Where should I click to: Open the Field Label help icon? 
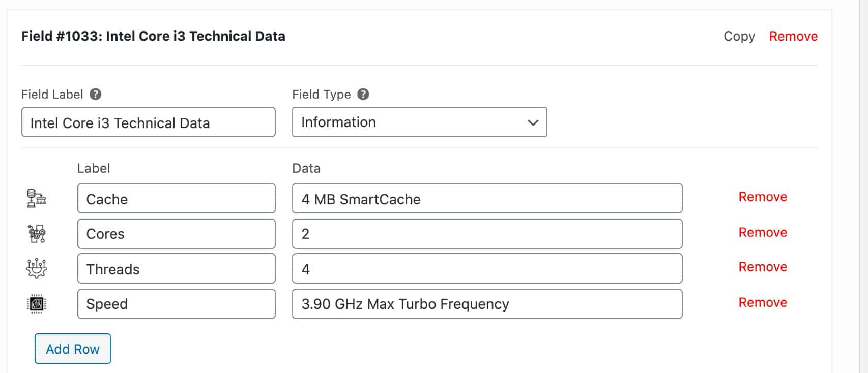click(95, 94)
